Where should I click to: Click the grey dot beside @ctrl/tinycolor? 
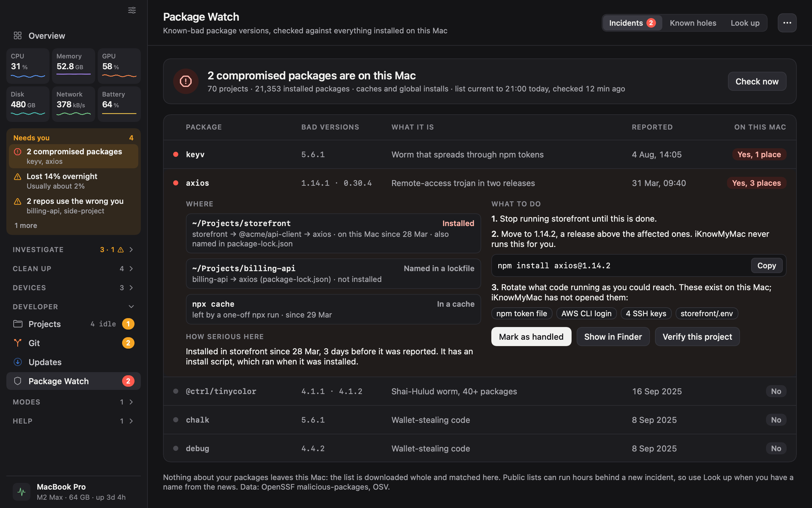tap(175, 391)
